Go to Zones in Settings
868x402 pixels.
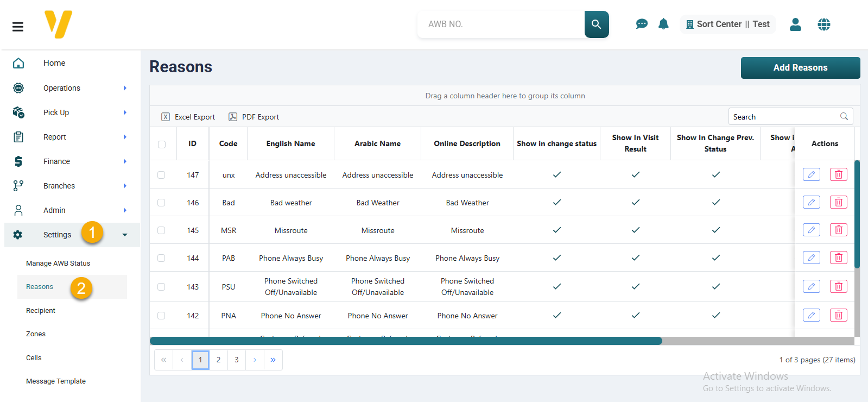(36, 334)
